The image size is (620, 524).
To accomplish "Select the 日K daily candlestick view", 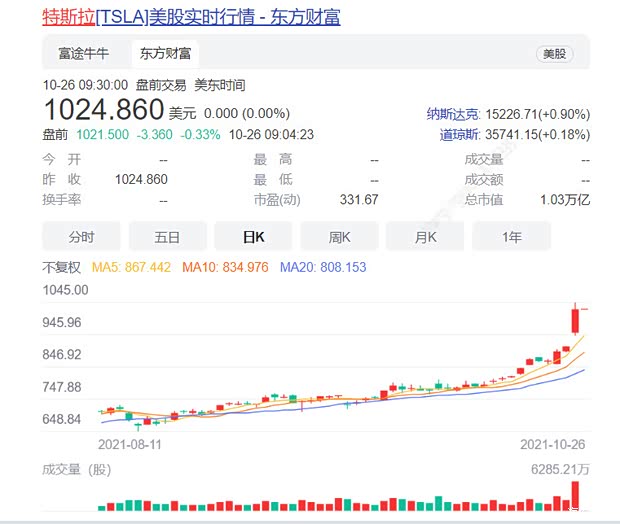I will click(x=253, y=237).
